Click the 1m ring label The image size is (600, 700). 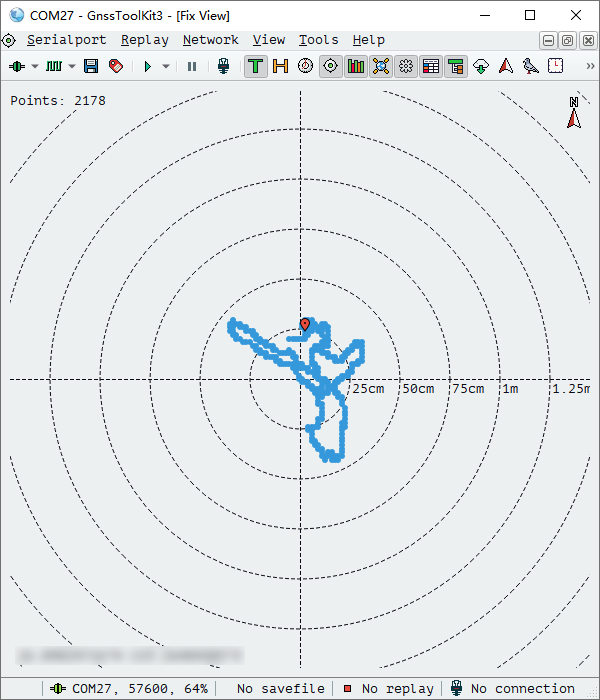(511, 389)
